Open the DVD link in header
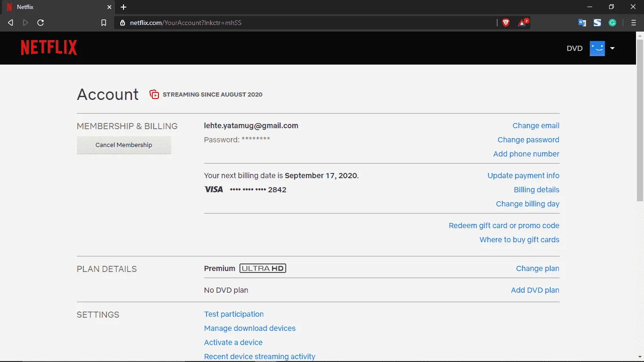 pos(575,48)
